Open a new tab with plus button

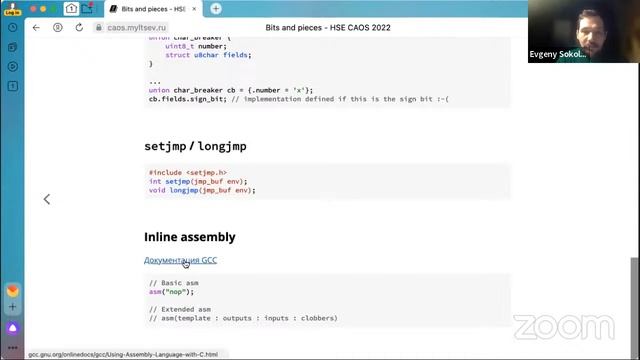[x=216, y=9]
